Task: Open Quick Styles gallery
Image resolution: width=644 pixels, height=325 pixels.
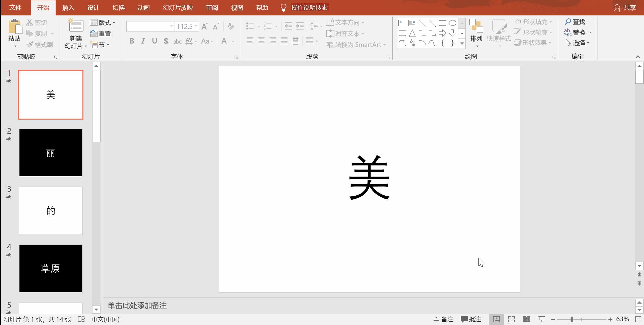Action: pos(499,32)
